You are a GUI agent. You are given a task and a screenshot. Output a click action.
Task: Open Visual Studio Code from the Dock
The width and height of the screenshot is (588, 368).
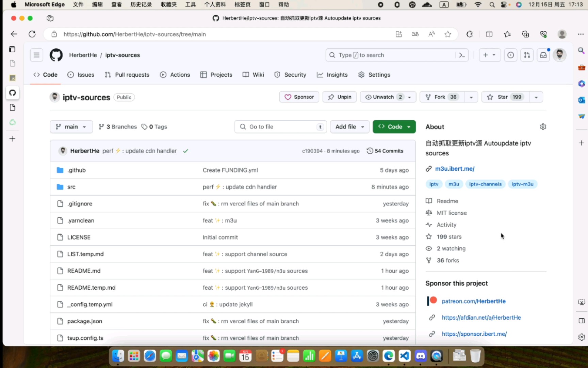pos(405,356)
